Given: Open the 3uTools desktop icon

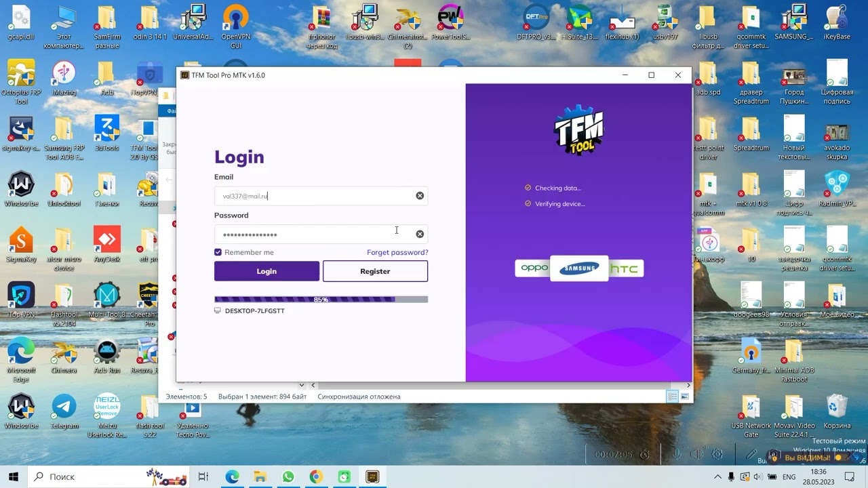Looking at the screenshot, I should [106, 134].
